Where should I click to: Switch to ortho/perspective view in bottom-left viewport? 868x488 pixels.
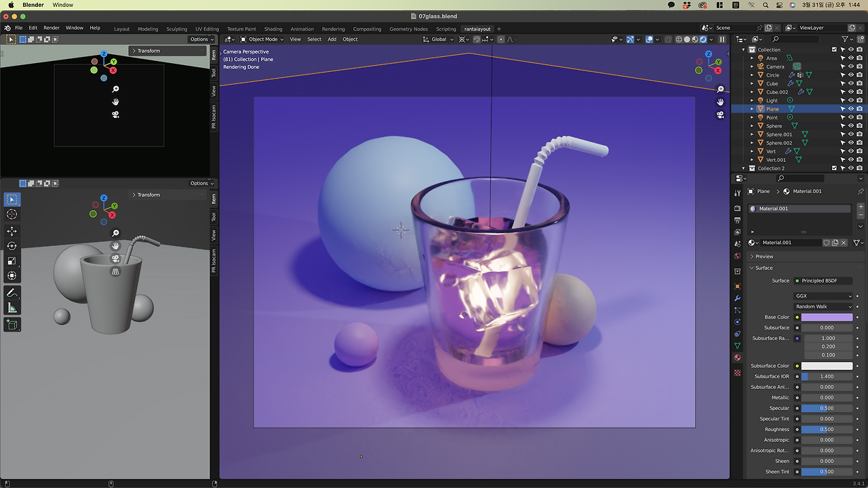point(116,271)
